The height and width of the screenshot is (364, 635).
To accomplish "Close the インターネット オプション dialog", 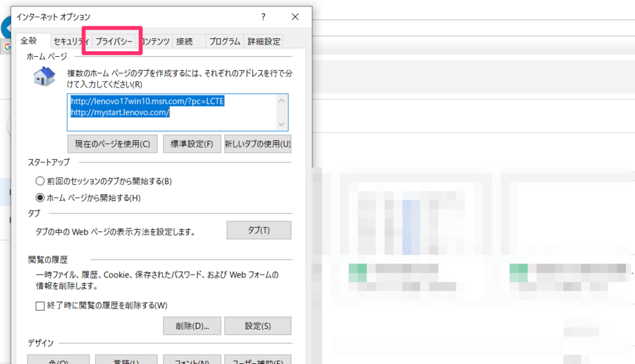I will [295, 17].
